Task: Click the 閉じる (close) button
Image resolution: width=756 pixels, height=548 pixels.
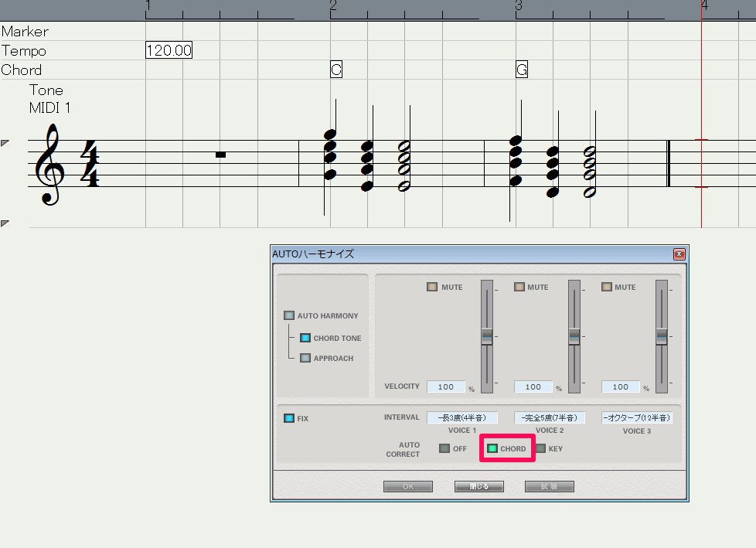Action: coord(479,487)
